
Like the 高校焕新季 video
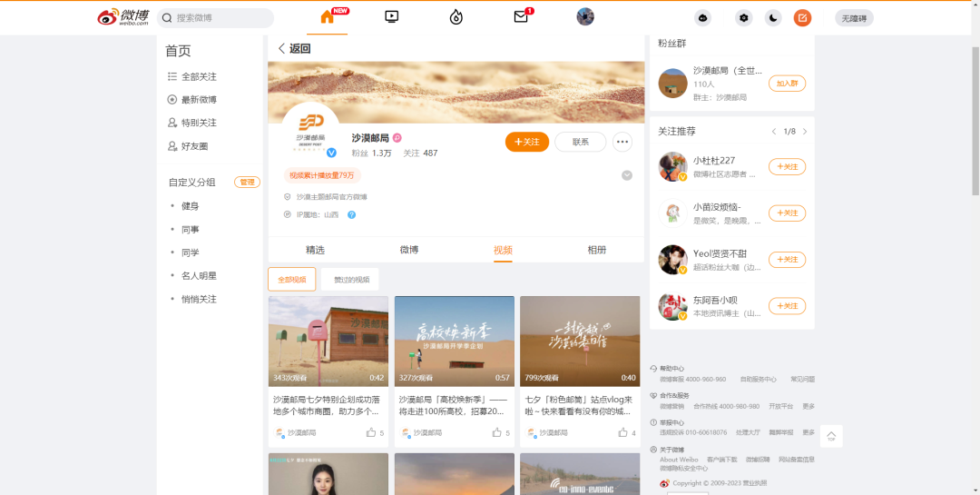pyautogui.click(x=501, y=432)
